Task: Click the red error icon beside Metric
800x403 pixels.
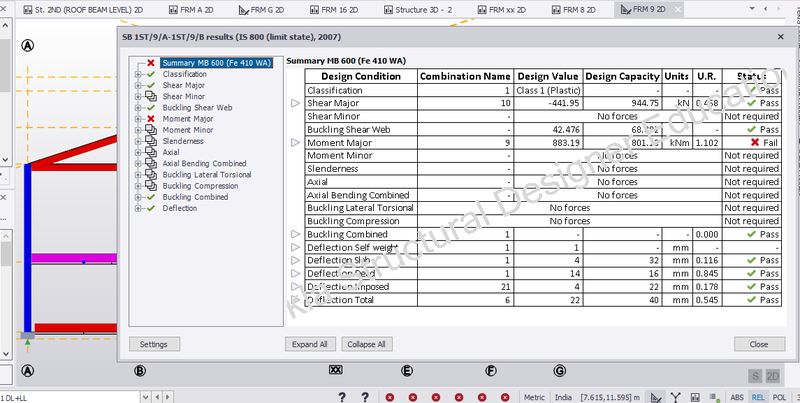Action: coord(505,397)
